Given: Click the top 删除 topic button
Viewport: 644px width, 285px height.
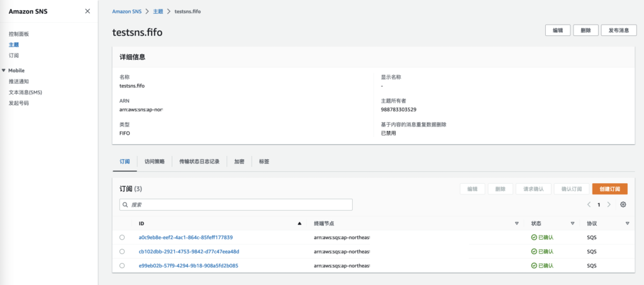Looking at the screenshot, I should (586, 30).
